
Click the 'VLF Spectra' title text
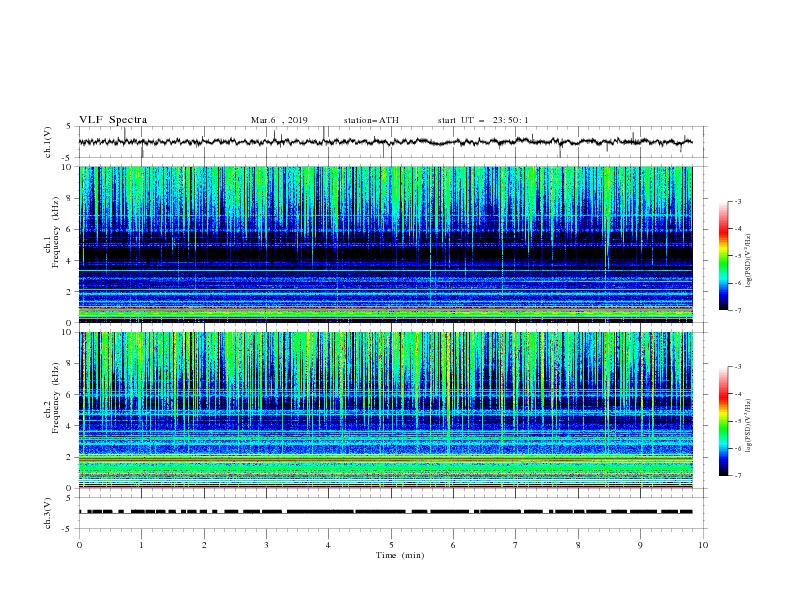point(113,120)
